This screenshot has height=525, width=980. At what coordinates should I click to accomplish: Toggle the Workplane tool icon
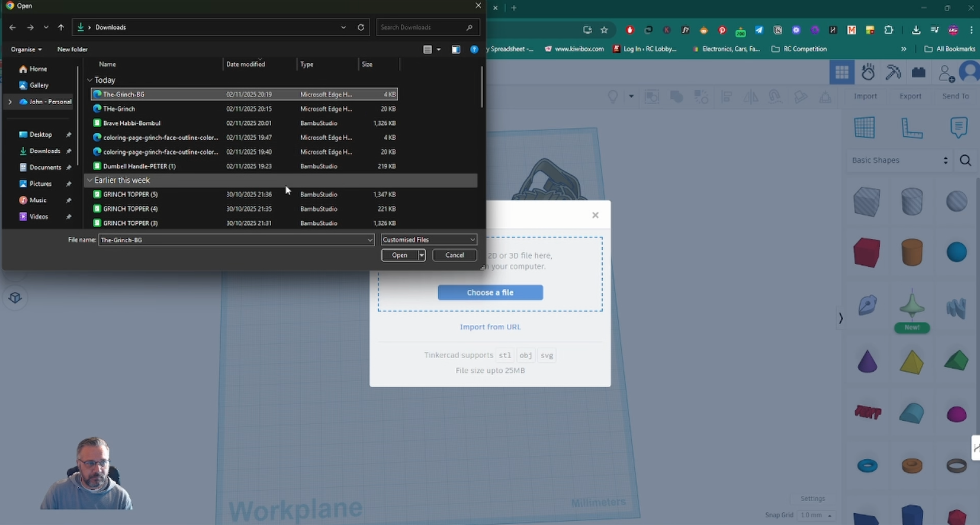[x=865, y=128]
